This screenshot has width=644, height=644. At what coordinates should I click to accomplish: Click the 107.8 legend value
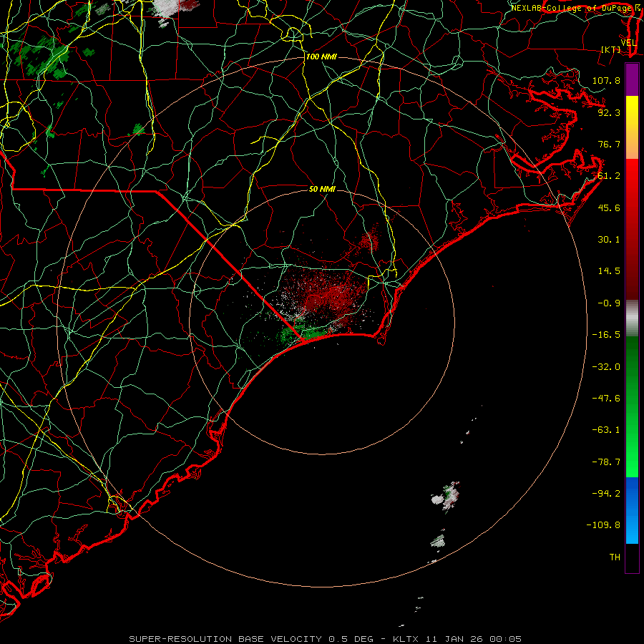pos(606,80)
